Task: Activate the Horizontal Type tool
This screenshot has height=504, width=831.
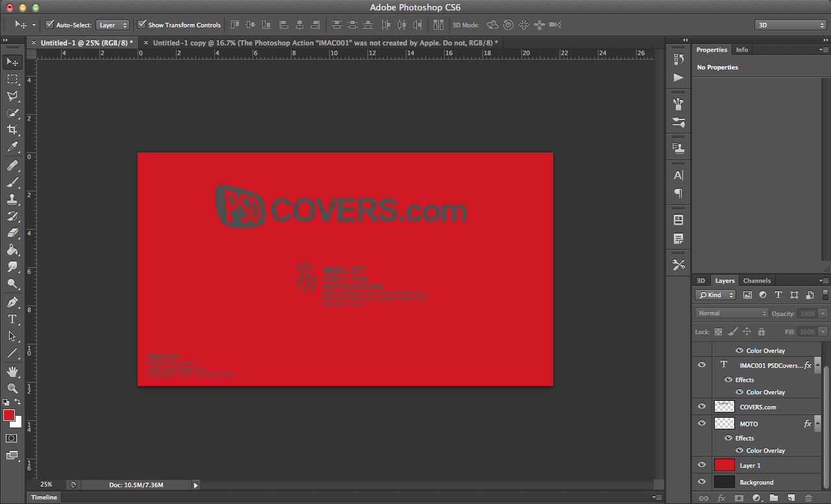Action: click(x=12, y=319)
